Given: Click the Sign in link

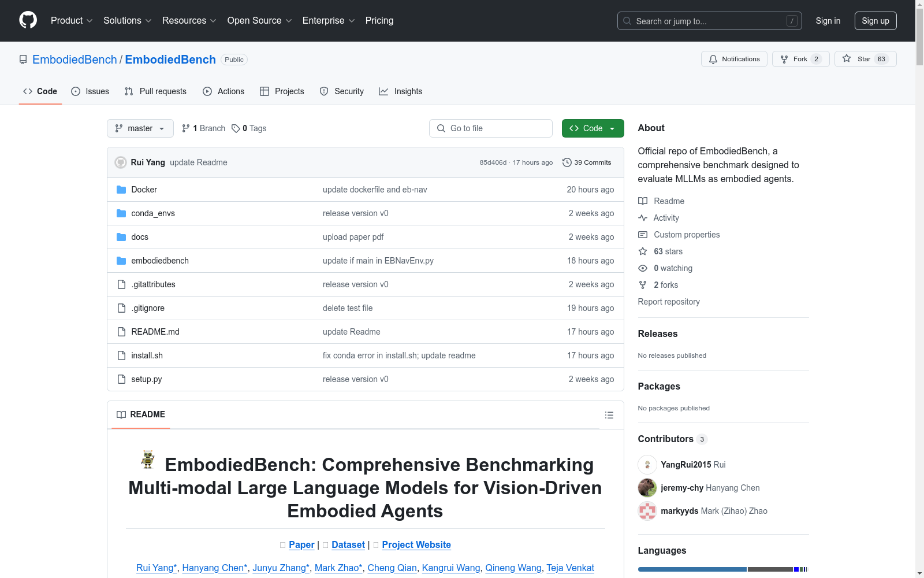Looking at the screenshot, I should tap(828, 21).
